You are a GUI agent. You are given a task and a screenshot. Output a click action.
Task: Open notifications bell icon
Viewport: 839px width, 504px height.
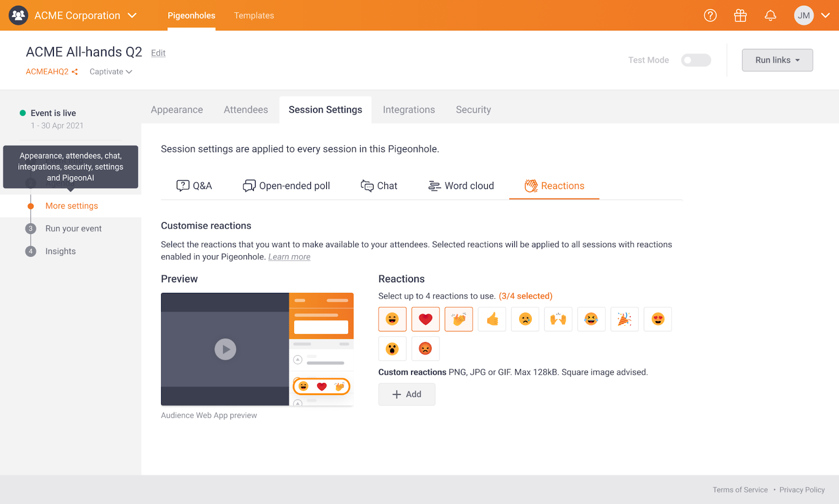tap(770, 16)
